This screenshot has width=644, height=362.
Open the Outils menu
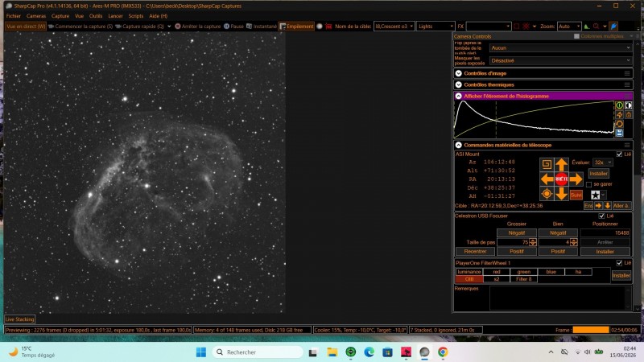[96, 16]
